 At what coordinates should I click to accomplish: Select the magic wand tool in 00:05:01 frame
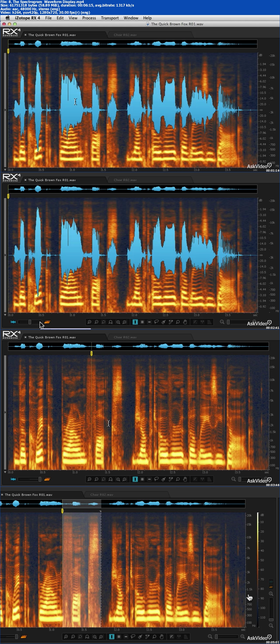(147, 637)
